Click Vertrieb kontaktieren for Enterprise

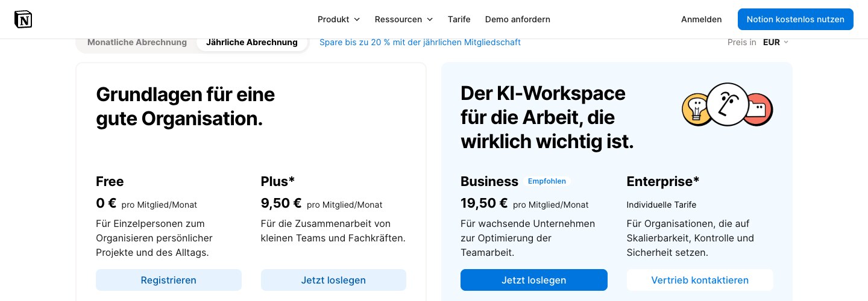pyautogui.click(x=700, y=280)
